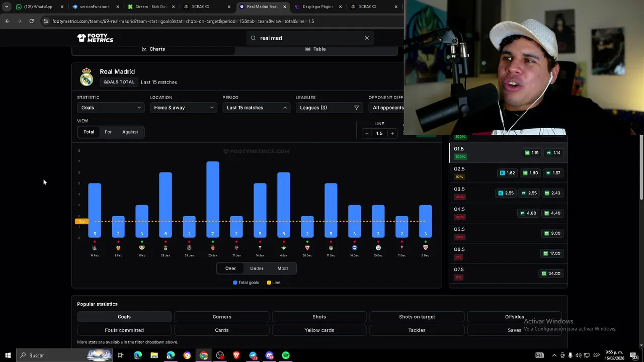
Task: Decrease the line value with minus
Action: tap(367, 133)
